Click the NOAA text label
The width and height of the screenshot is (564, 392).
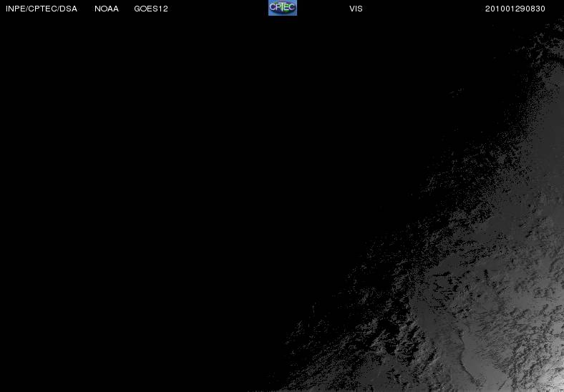107,9
